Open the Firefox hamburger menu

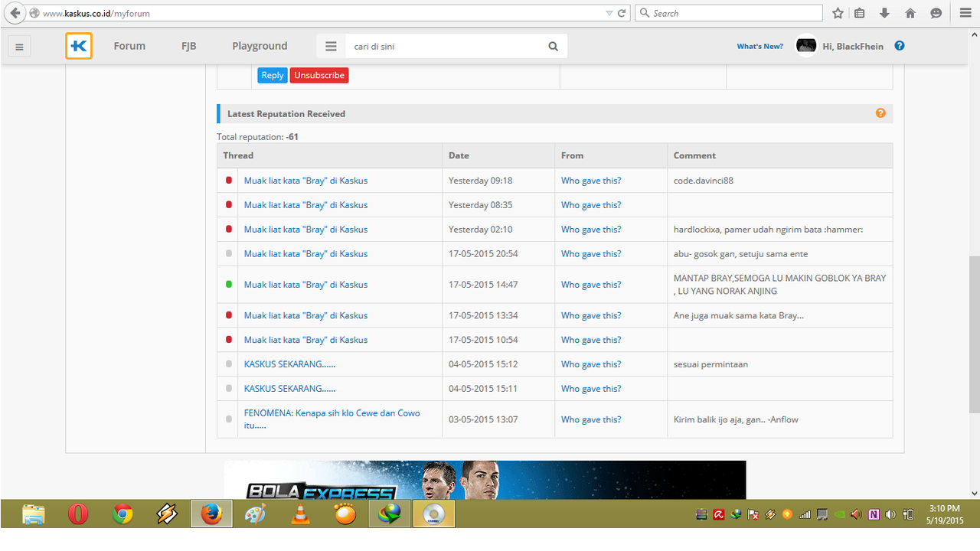pos(965,13)
